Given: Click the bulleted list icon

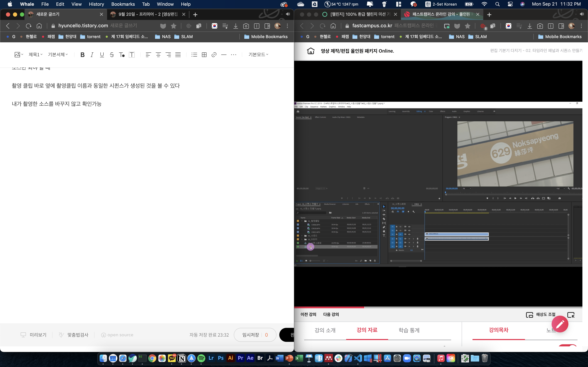Looking at the screenshot, I should click(194, 55).
